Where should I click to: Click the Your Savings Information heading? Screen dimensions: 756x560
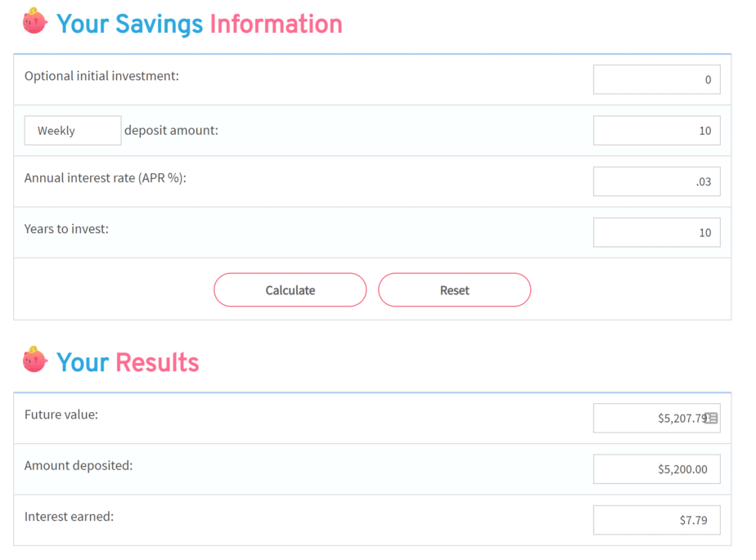[x=199, y=24]
